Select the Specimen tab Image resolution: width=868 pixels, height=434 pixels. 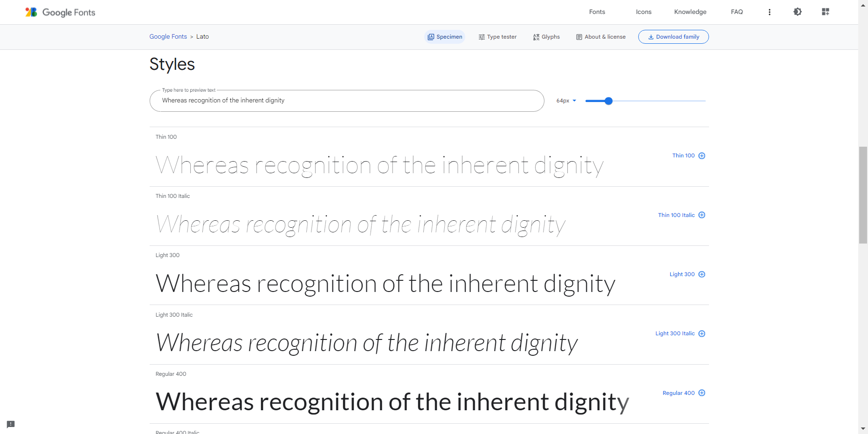pos(445,37)
